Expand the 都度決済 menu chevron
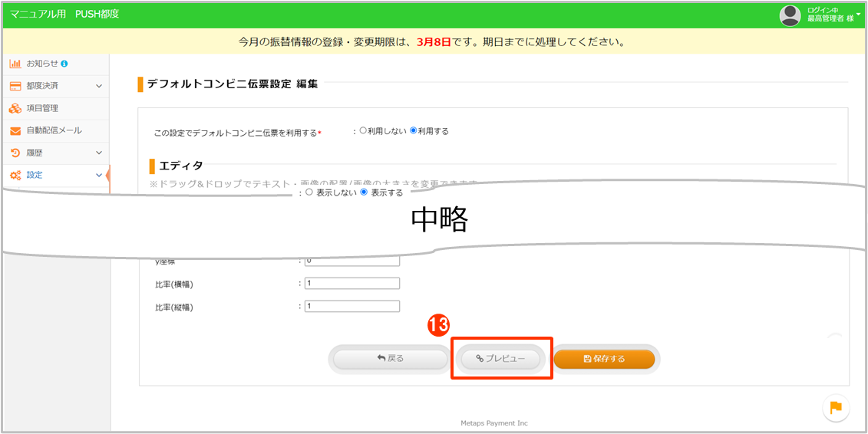The width and height of the screenshot is (868, 434). [99, 86]
